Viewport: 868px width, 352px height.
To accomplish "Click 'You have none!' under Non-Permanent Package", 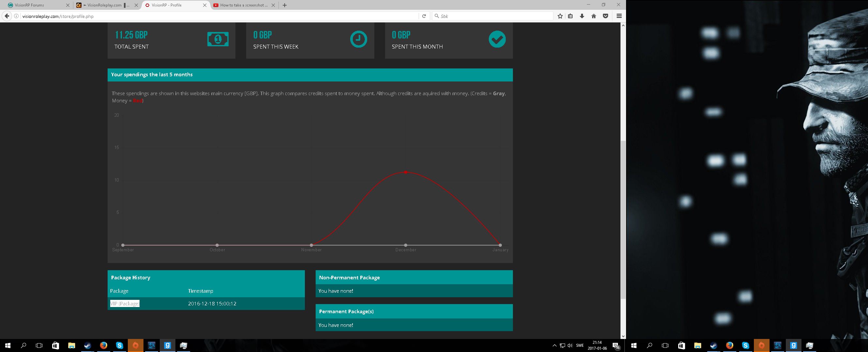I will pyautogui.click(x=336, y=291).
